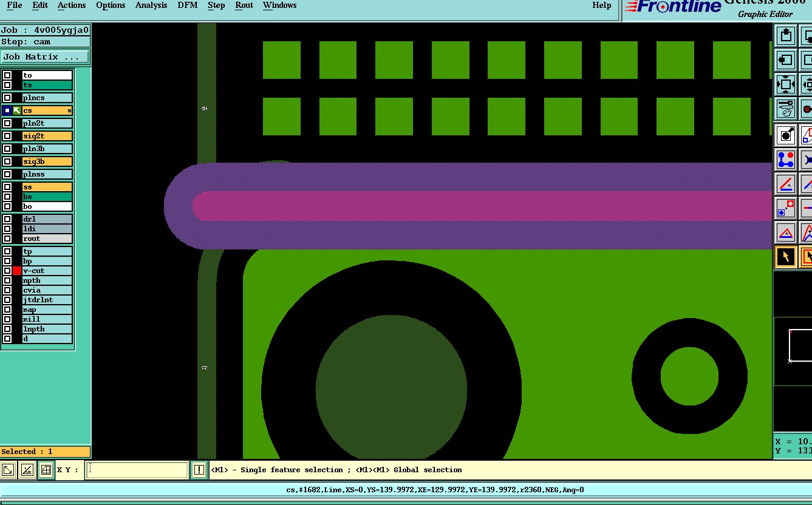The height and width of the screenshot is (505, 812).
Task: Select the sig3b layer name
Action: click(x=47, y=161)
